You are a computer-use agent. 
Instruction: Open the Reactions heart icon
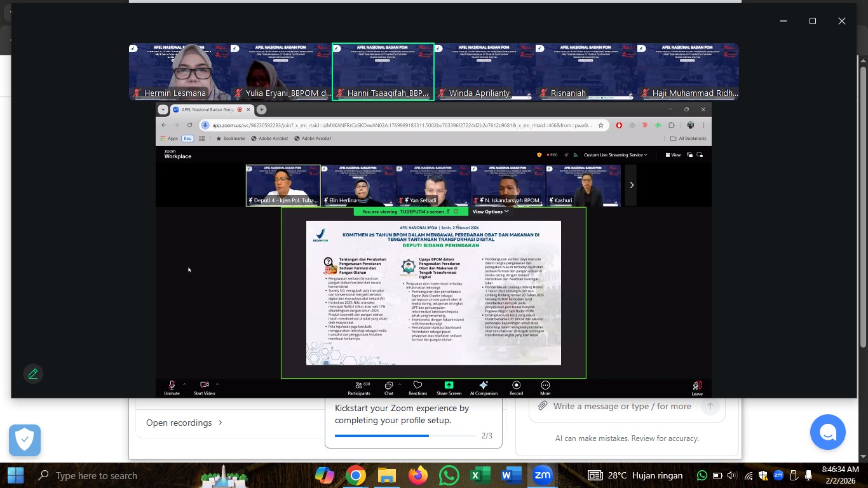417,385
